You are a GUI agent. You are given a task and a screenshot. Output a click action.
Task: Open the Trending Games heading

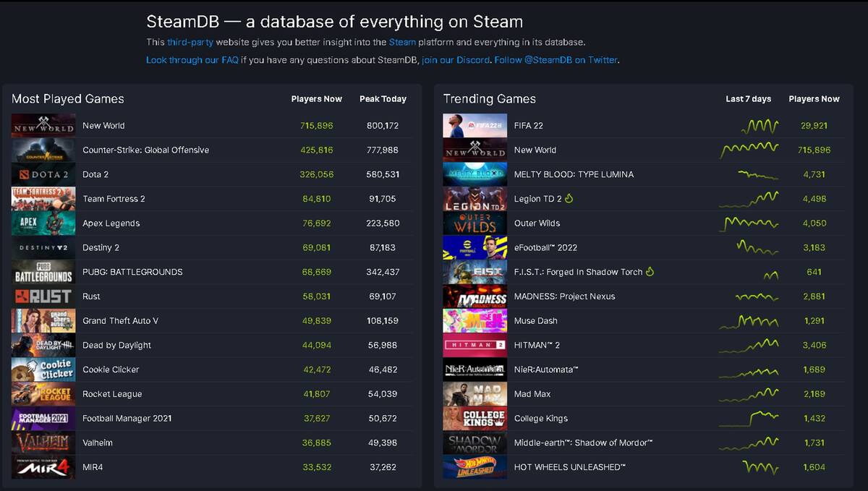[x=490, y=99]
